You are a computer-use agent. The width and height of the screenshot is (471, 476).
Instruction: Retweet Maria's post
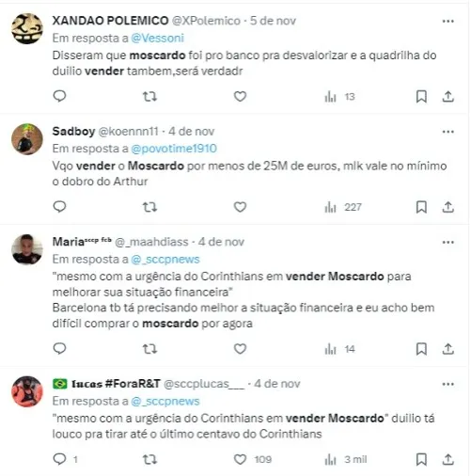[149, 349]
